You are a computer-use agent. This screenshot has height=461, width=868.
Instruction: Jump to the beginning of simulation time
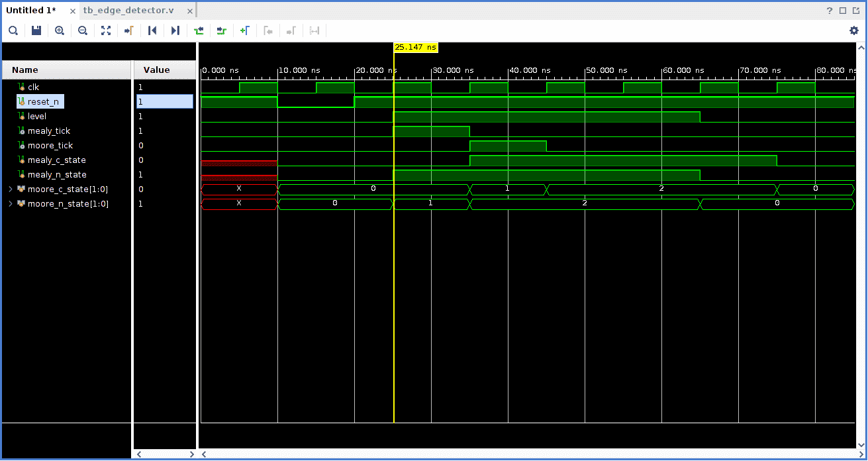(x=152, y=30)
